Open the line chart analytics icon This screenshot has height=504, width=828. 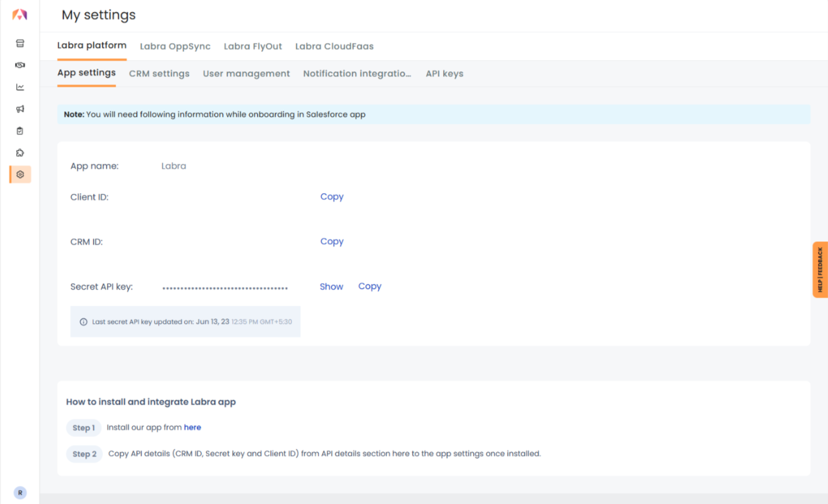[20, 87]
